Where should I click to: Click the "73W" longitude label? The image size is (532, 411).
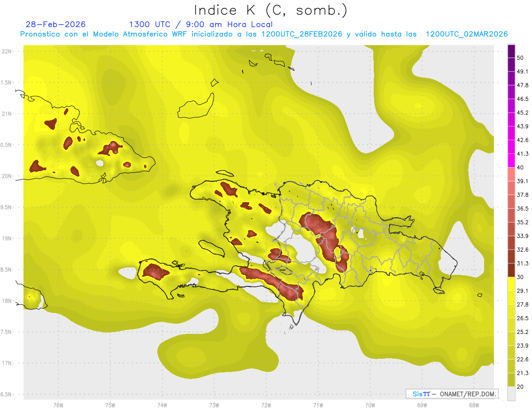point(214,405)
